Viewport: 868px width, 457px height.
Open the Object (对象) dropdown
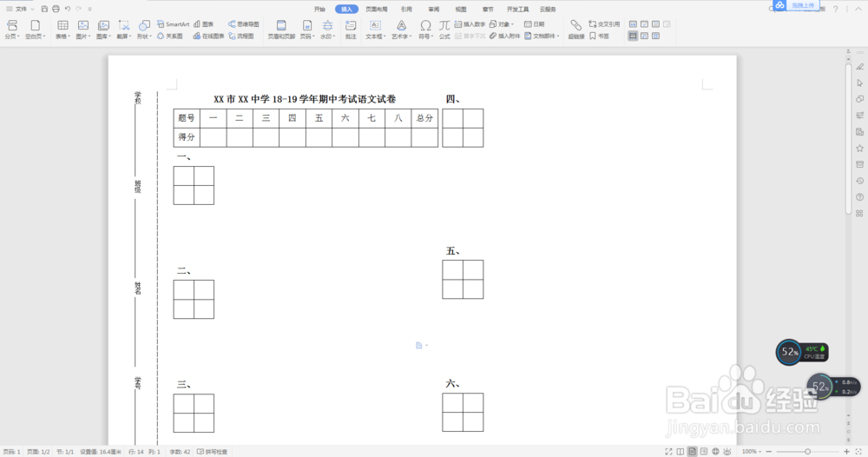[x=502, y=24]
